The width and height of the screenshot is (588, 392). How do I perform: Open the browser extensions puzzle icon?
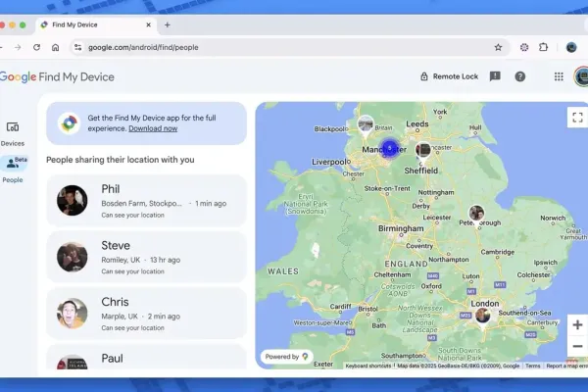point(543,47)
